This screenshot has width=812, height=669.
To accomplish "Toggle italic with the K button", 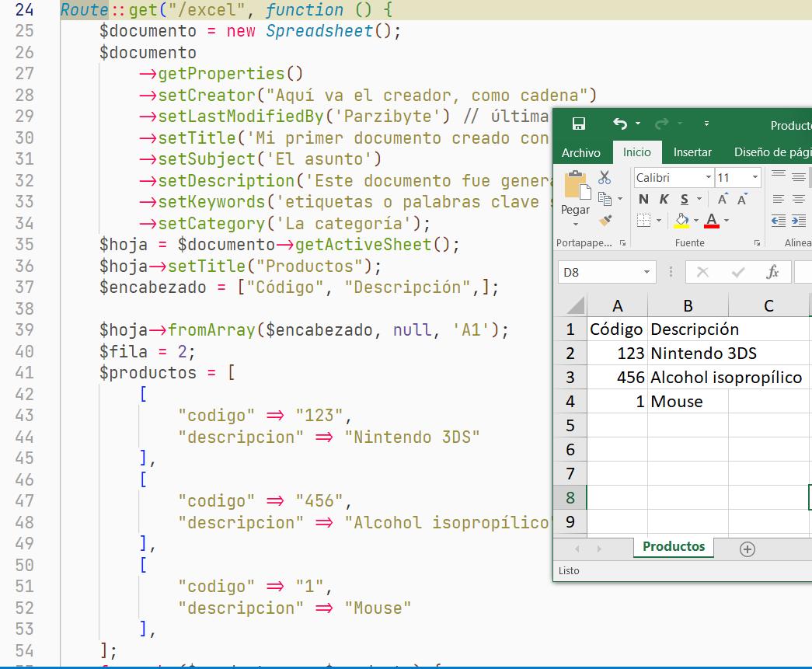I will tap(664, 200).
